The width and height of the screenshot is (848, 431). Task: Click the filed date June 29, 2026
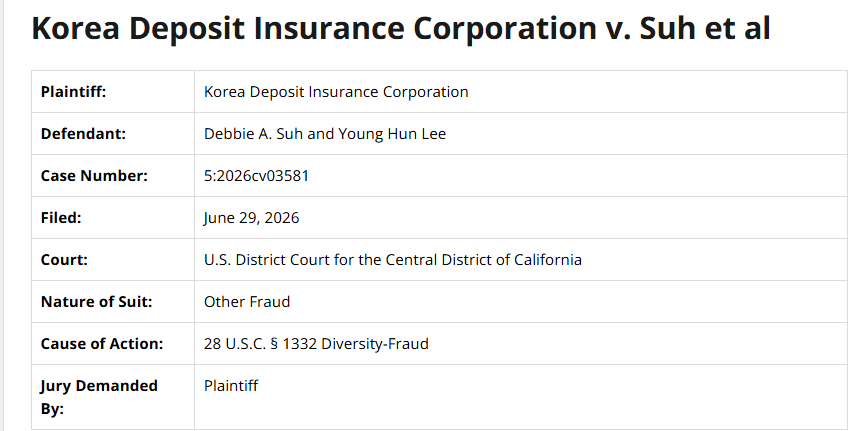pos(251,217)
